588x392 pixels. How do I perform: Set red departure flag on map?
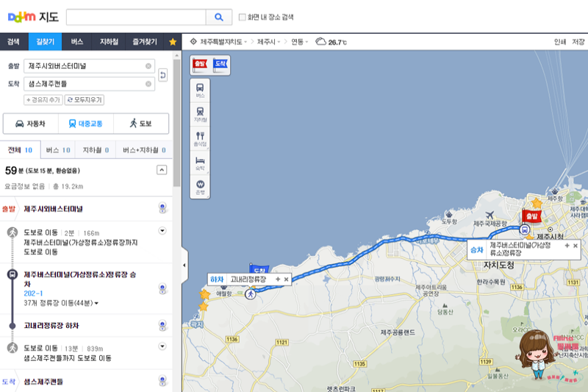coord(200,65)
